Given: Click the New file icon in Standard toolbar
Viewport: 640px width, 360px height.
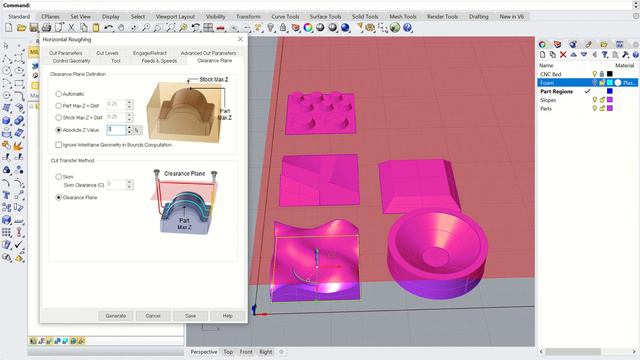Looking at the screenshot, I should [9, 27].
